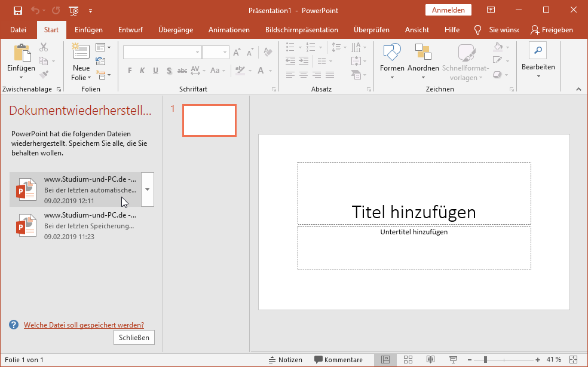Click the Schließen button in recovery pane

click(134, 337)
